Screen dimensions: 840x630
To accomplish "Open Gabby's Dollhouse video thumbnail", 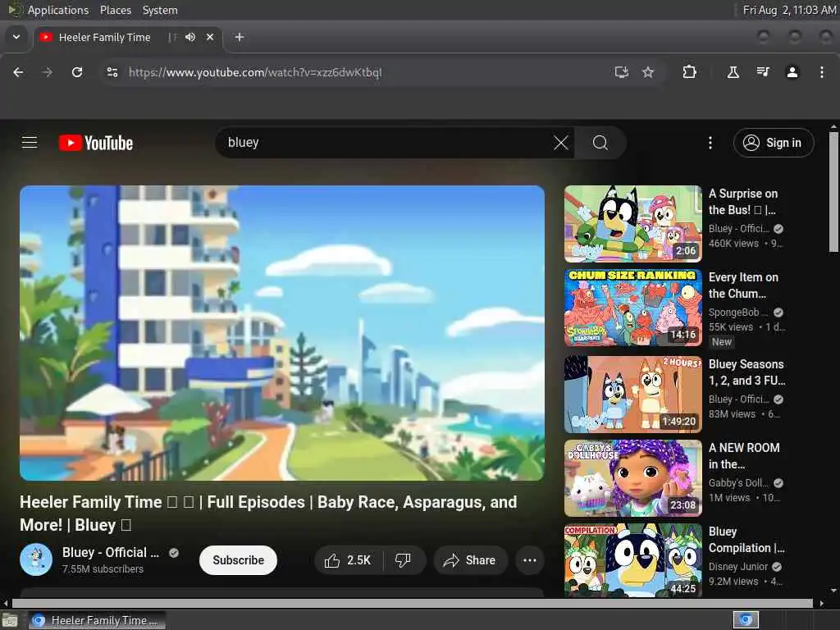I will coord(633,478).
